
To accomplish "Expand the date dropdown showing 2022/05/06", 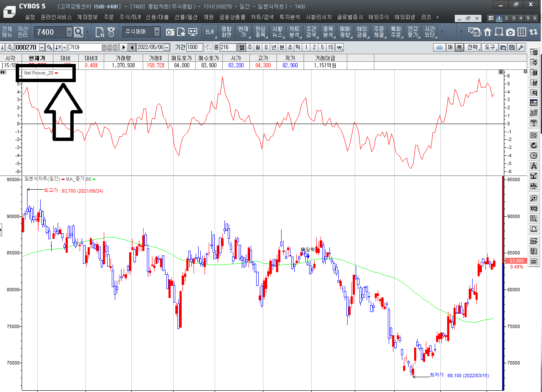I will point(166,47).
